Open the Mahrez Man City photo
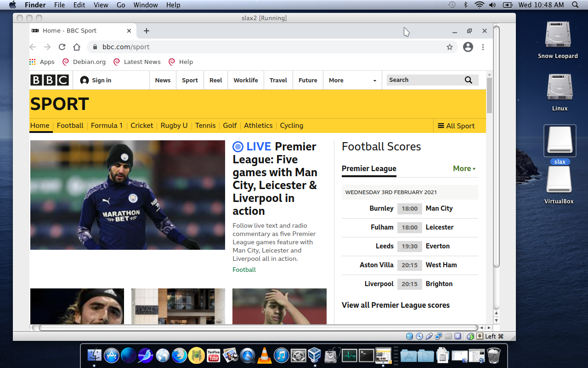 tap(128, 195)
